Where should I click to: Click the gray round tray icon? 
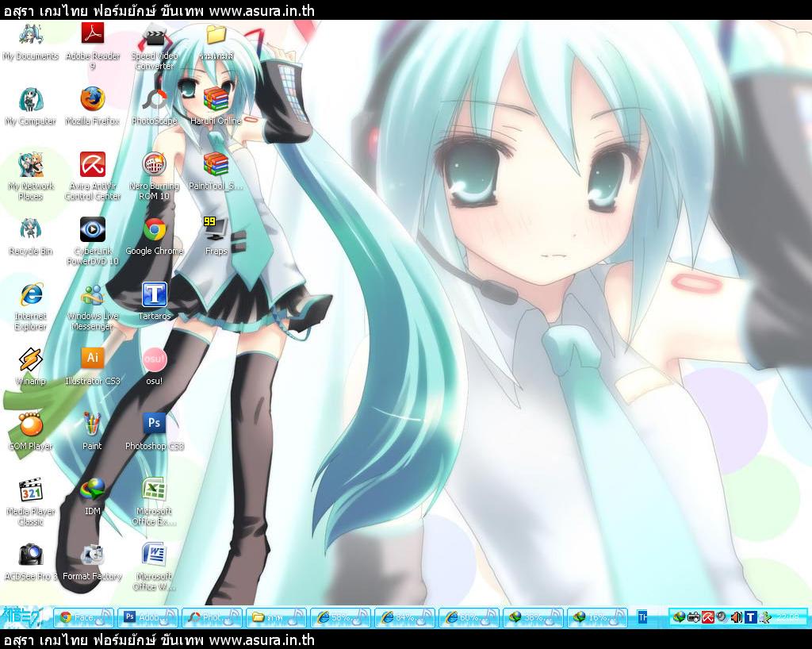(722, 617)
